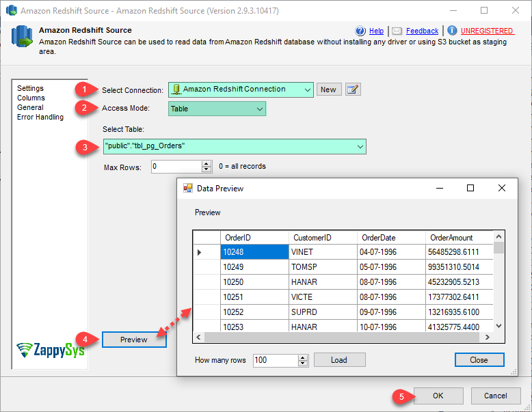This screenshot has height=412, width=532.
Task: Minimize the Data Preview window
Action: pyautogui.click(x=440, y=188)
